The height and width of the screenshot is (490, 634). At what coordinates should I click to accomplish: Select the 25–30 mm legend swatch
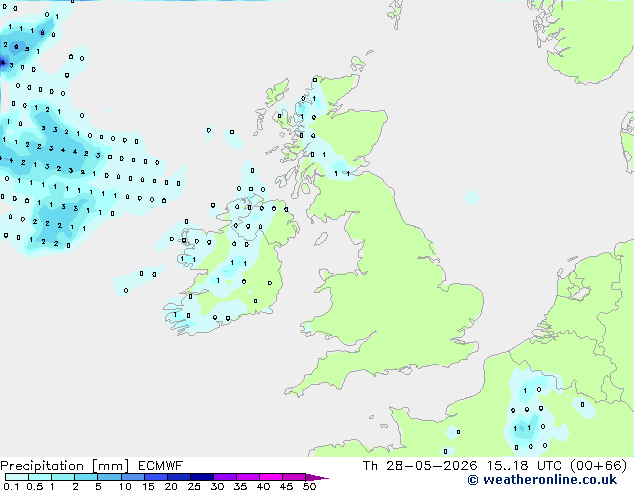point(201,477)
